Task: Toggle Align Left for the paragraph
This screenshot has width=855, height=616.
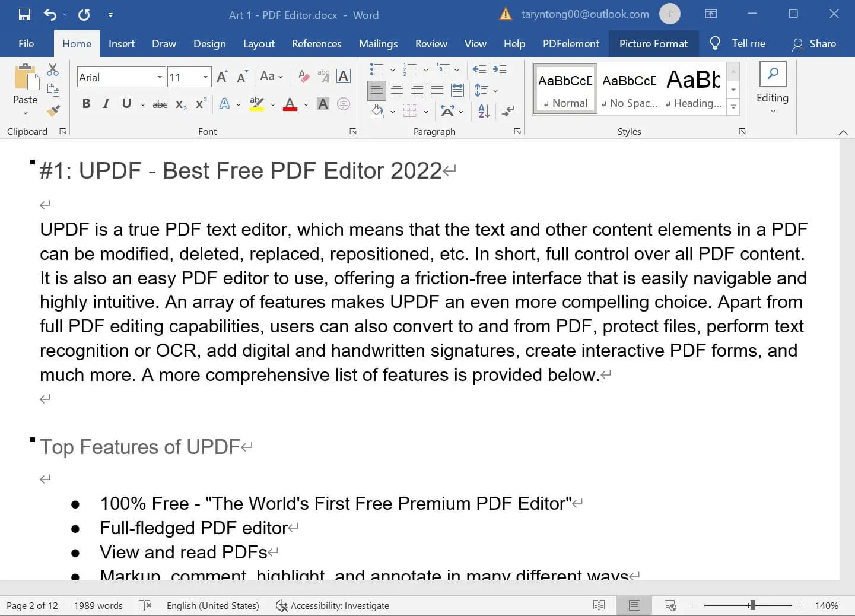Action: (377, 90)
